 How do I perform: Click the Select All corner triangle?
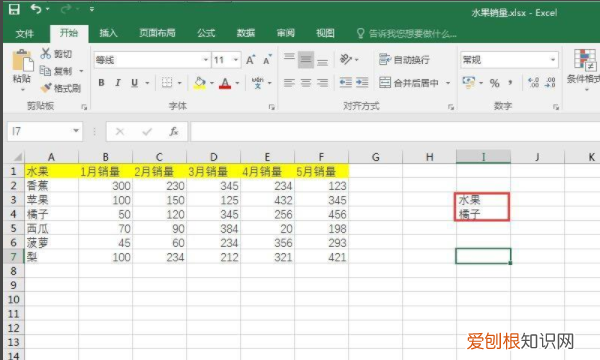click(17, 157)
